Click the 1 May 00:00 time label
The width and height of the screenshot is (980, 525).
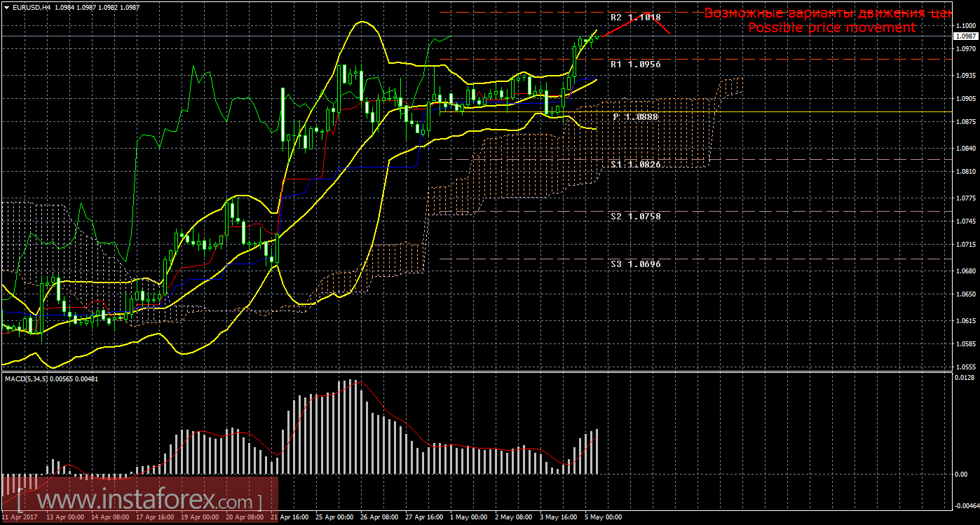[x=468, y=518]
